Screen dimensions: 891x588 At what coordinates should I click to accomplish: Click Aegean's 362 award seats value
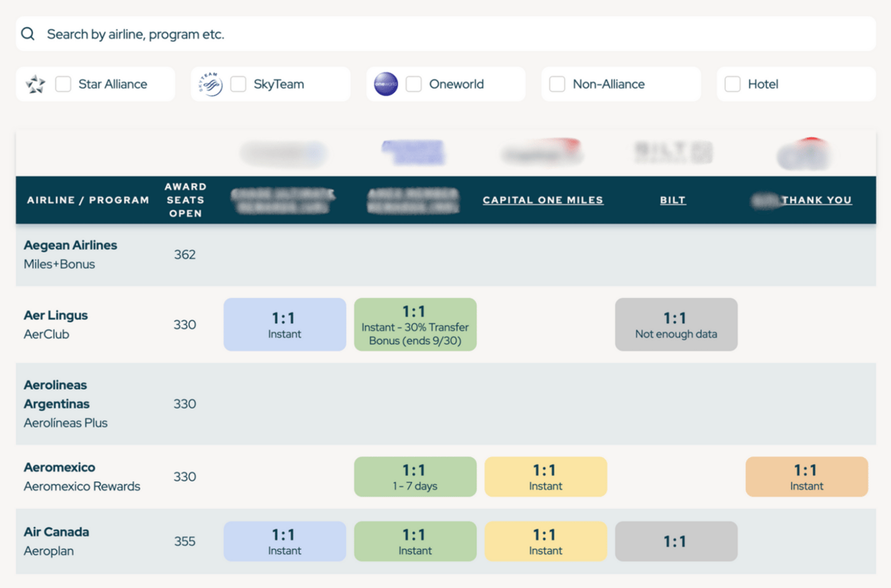click(184, 255)
